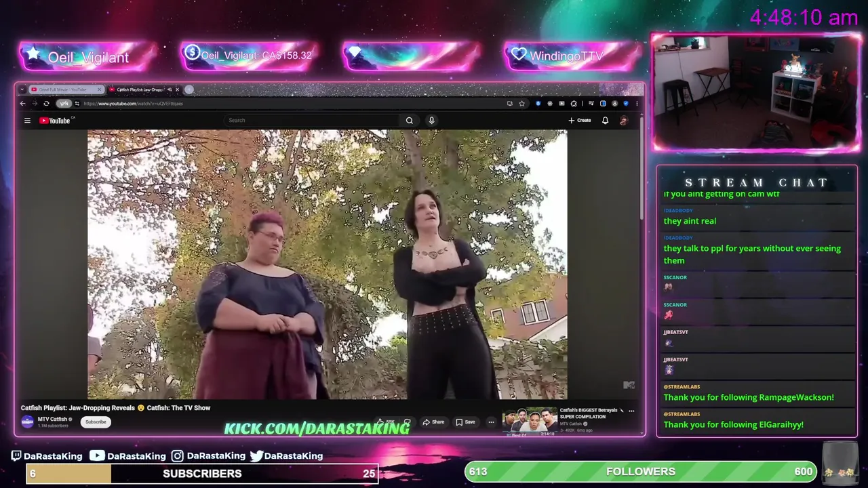The width and height of the screenshot is (868, 488).
Task: Open the browser three-dot menu
Action: 636,104
